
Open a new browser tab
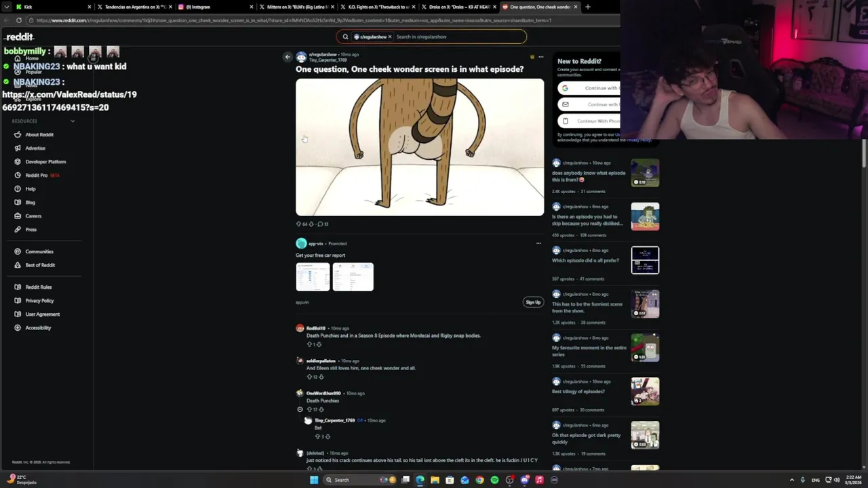(587, 7)
